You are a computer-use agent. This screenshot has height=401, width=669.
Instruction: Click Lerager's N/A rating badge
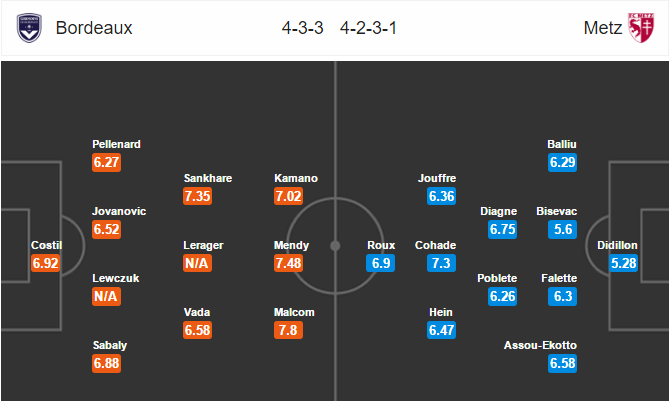[x=197, y=263]
